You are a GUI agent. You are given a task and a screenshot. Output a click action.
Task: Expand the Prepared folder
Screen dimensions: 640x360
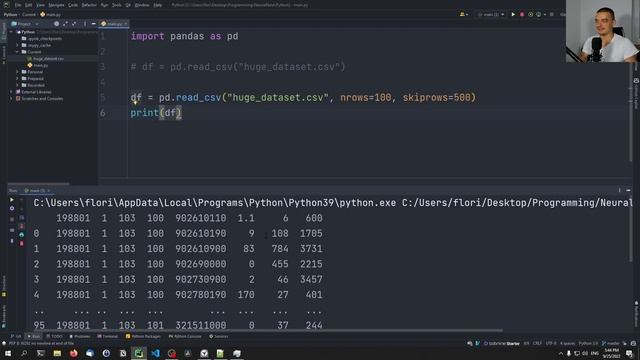click(18, 78)
